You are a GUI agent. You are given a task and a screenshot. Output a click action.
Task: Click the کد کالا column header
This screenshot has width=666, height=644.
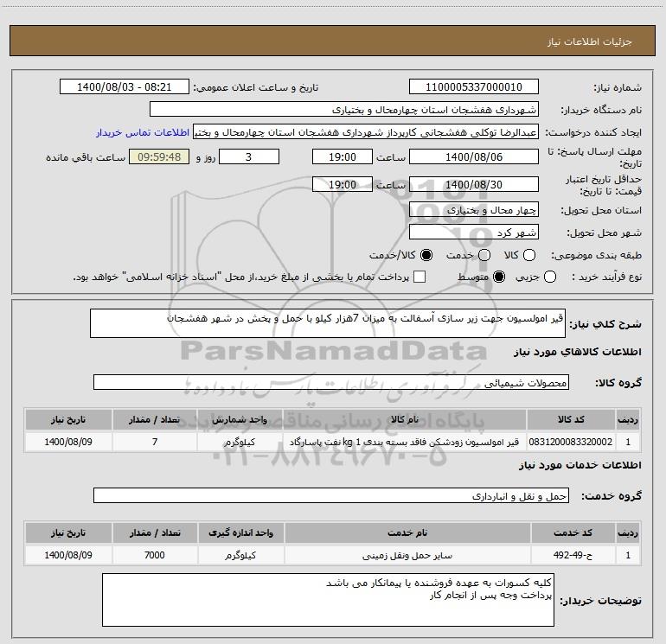coord(571,420)
